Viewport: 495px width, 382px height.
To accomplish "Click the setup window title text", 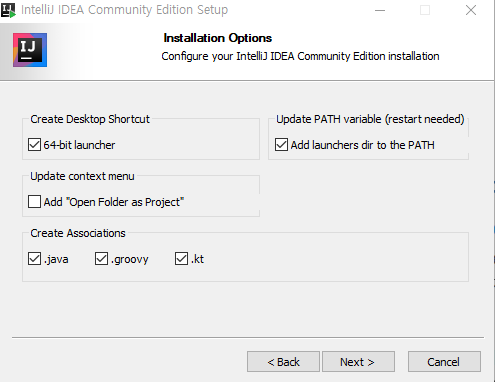I will [125, 10].
